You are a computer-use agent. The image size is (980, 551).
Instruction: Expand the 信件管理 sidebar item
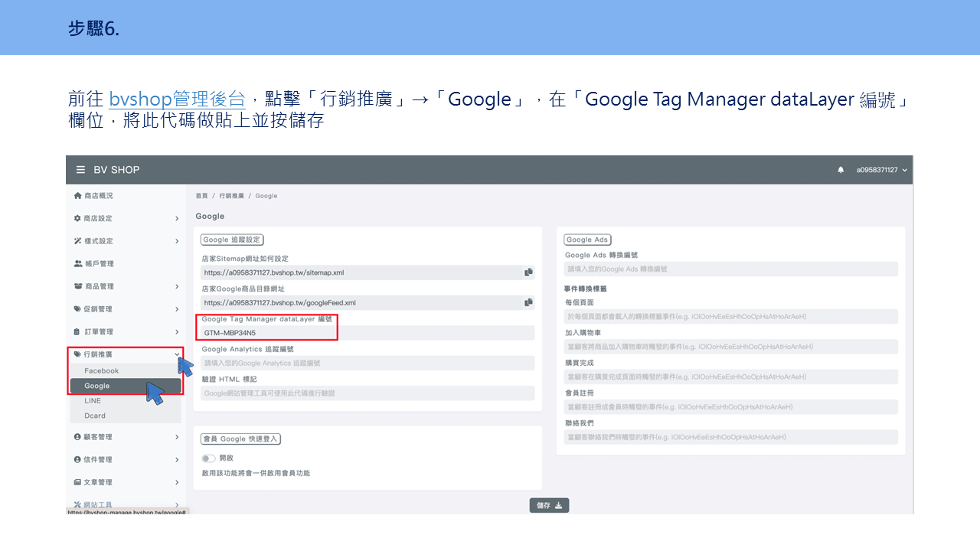(126, 459)
